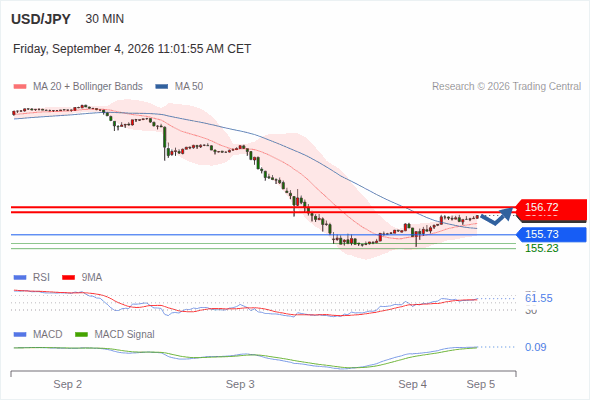Viewport: 590px width, 400px height.
Task: Click the MACD value 0.09 label
Action: pos(535,347)
